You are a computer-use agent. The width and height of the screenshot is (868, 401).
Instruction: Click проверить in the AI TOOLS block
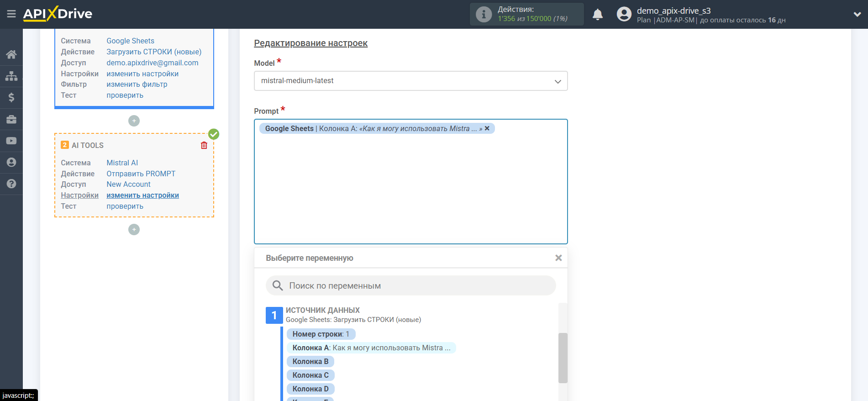point(125,206)
